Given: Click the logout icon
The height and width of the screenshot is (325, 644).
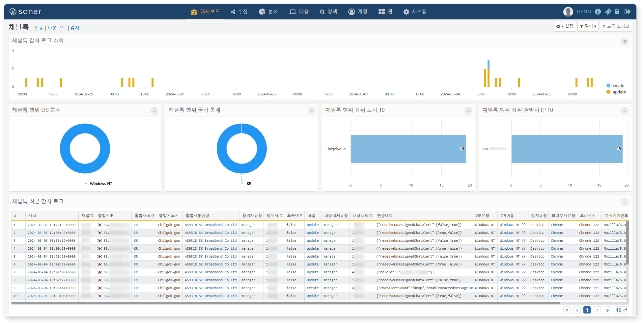Looking at the screenshot, I should [x=628, y=12].
